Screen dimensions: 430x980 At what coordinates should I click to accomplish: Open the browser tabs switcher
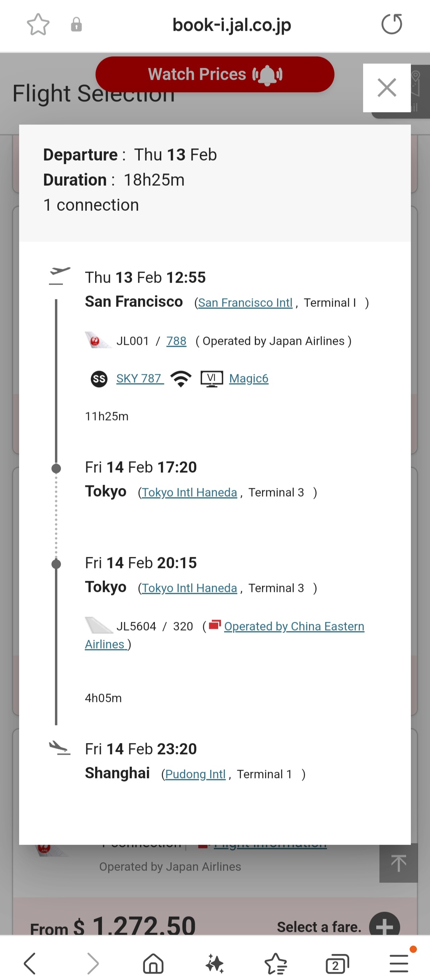pos(337,964)
